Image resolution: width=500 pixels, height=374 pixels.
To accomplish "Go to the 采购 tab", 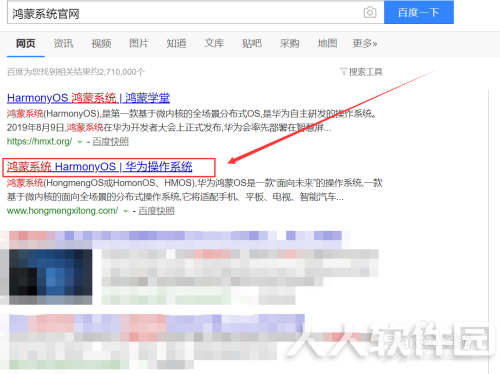I will [289, 43].
